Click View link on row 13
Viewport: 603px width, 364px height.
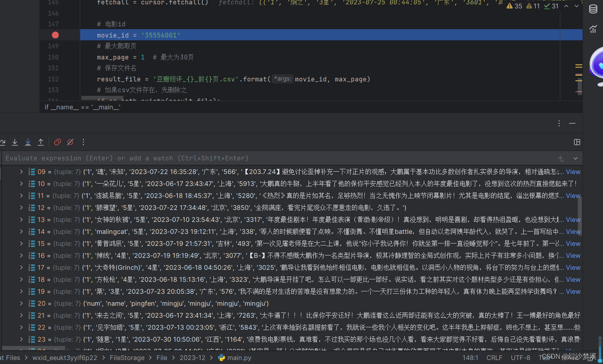[573, 220]
